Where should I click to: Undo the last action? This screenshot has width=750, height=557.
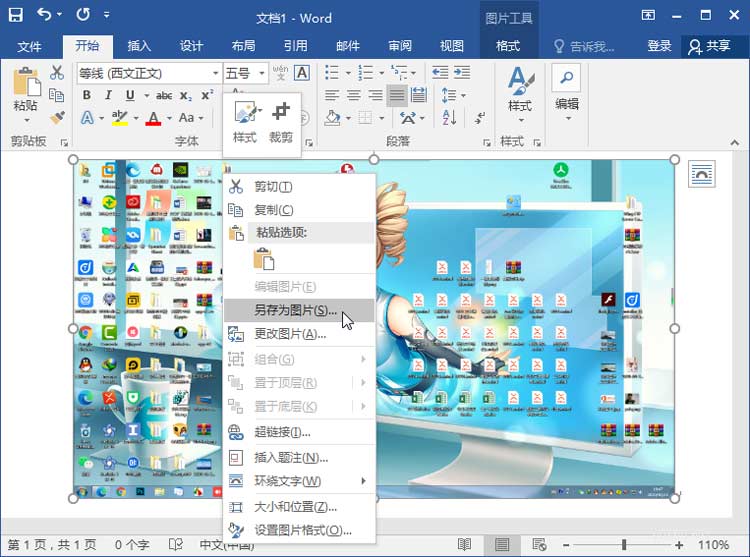point(44,15)
